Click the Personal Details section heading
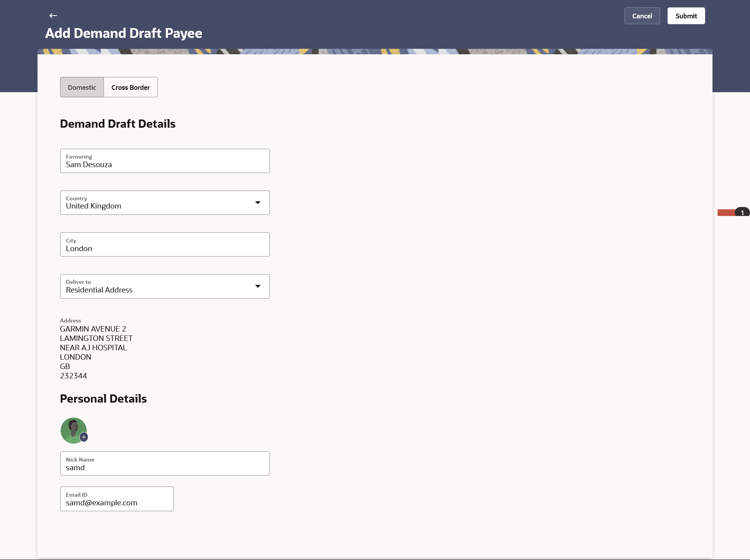 pyautogui.click(x=104, y=398)
